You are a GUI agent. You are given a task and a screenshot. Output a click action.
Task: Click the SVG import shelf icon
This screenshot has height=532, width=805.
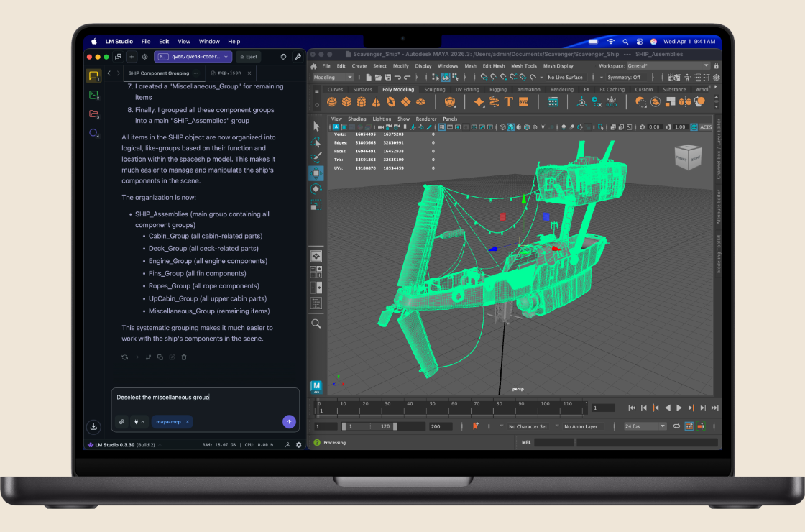tap(523, 102)
